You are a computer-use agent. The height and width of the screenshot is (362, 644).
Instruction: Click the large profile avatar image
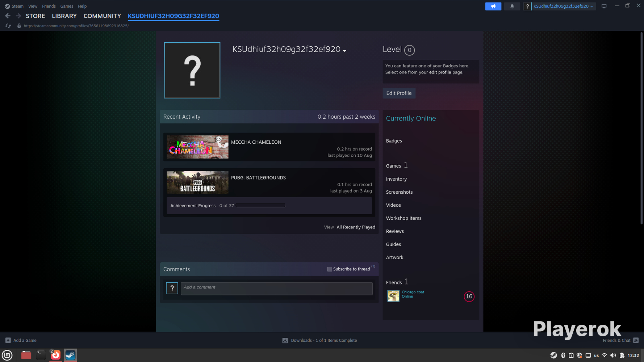pyautogui.click(x=192, y=70)
